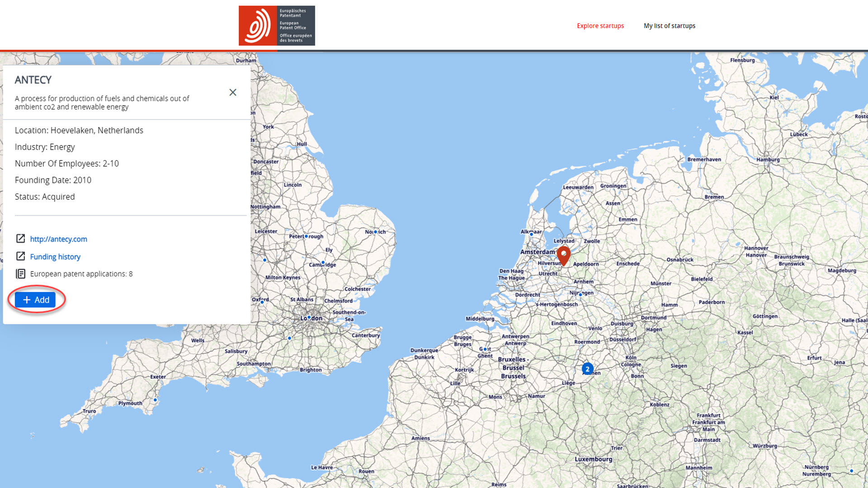Viewport: 868px width, 488px height.
Task: Open the http://antecy.com link
Action: pos(58,239)
